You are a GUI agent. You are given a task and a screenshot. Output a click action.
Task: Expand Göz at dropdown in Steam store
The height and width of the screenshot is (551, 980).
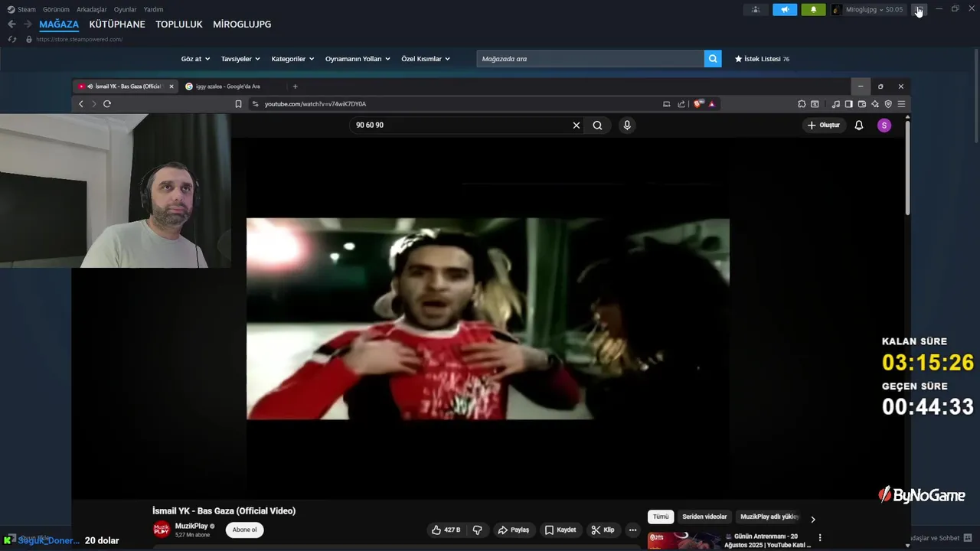coord(196,59)
